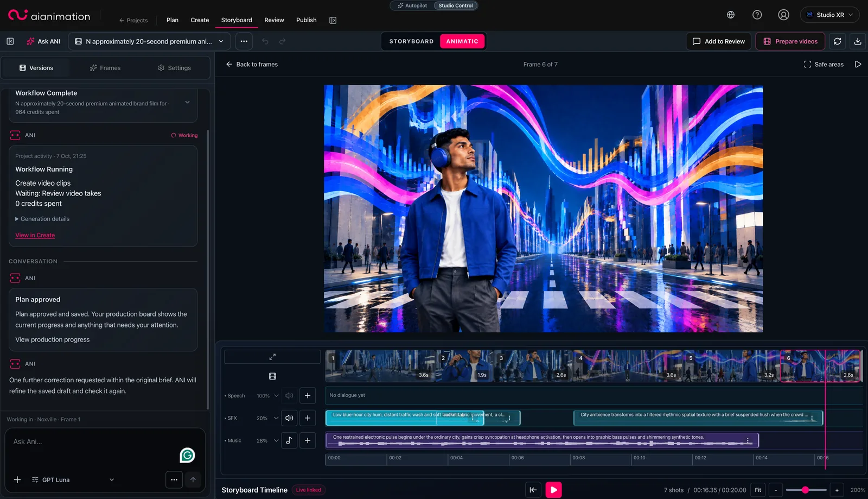Switch to ANIMATIC view
The height and width of the screenshot is (499, 868).
[x=462, y=41]
